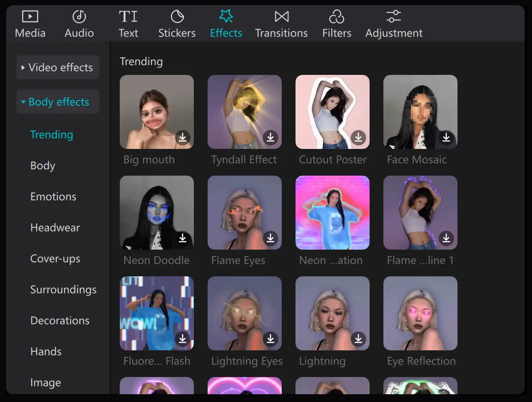The image size is (532, 402).
Task: Collapse the Body effects section
Action: [x=58, y=102]
